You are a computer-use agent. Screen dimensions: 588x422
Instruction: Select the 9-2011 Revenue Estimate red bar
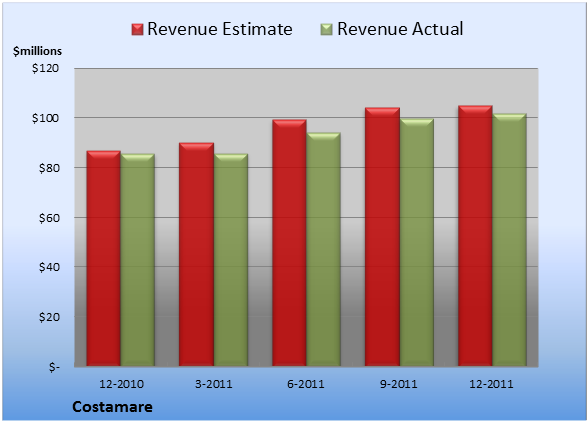click(382, 237)
